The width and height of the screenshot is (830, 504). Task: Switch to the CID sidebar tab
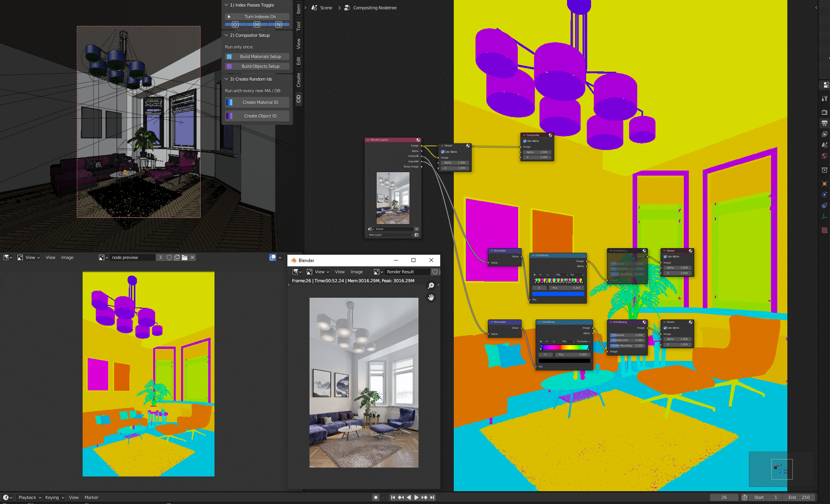(298, 98)
